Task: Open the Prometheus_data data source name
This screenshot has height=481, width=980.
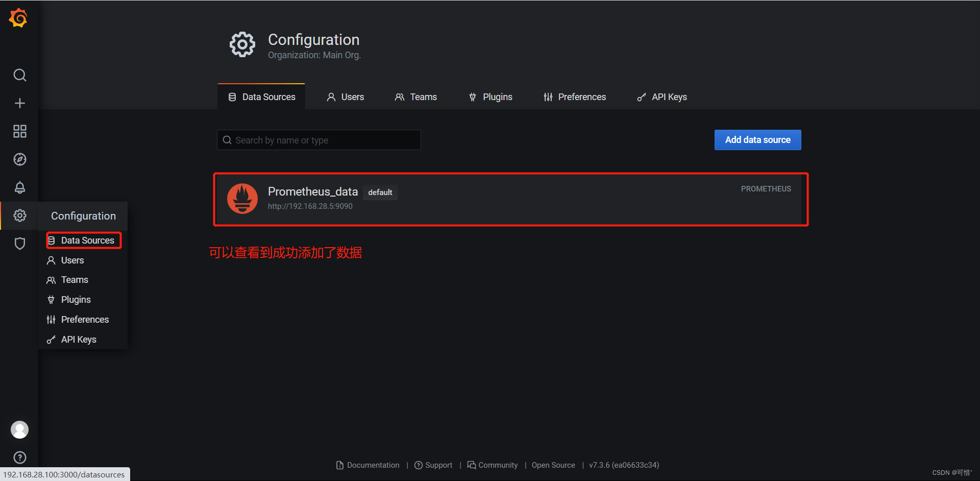Action: point(313,191)
